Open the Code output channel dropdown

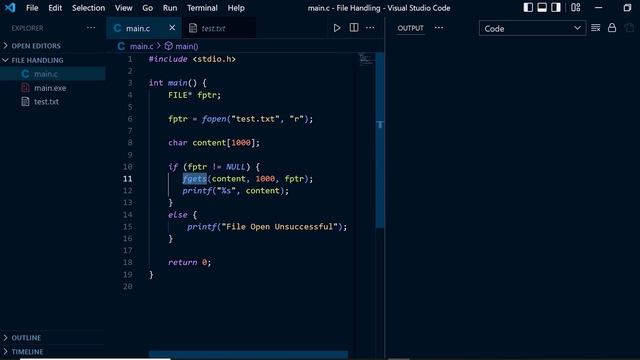pyautogui.click(x=533, y=28)
